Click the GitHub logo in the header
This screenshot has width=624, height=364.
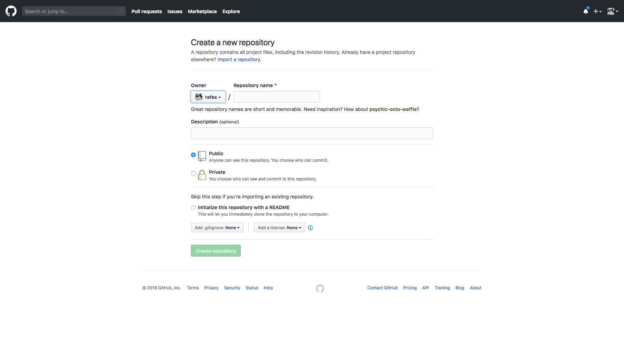tap(11, 11)
